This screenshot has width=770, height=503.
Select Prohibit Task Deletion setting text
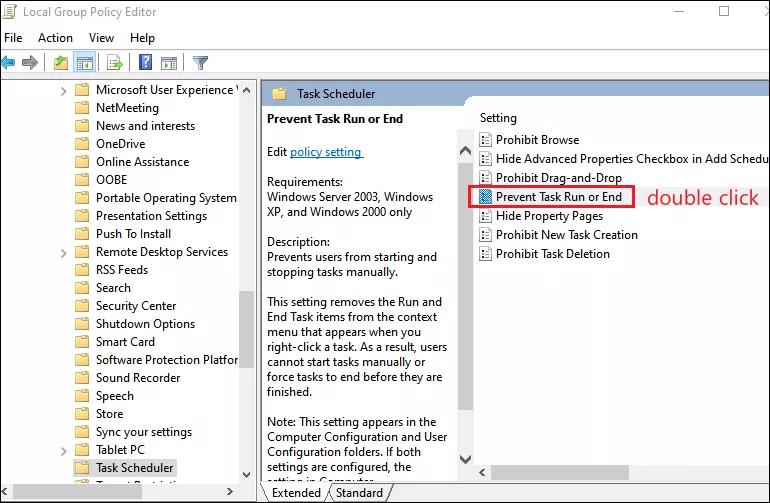click(x=552, y=254)
